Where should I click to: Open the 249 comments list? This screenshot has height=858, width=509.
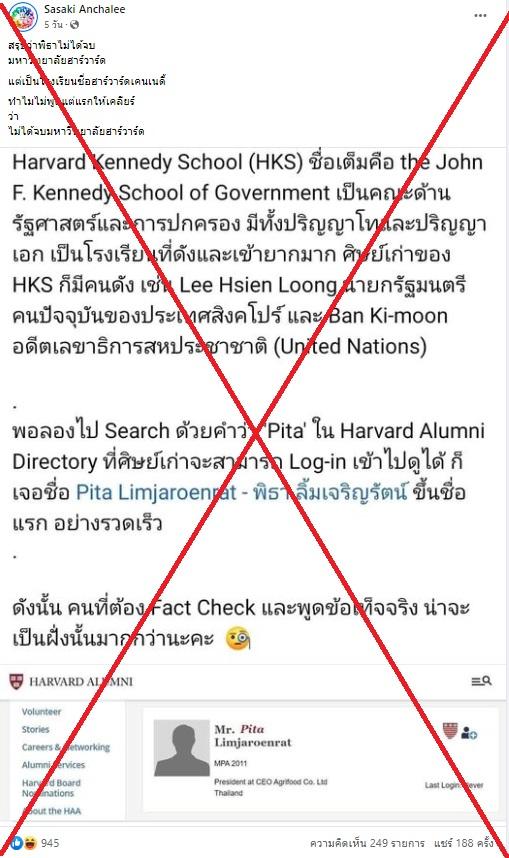click(367, 843)
